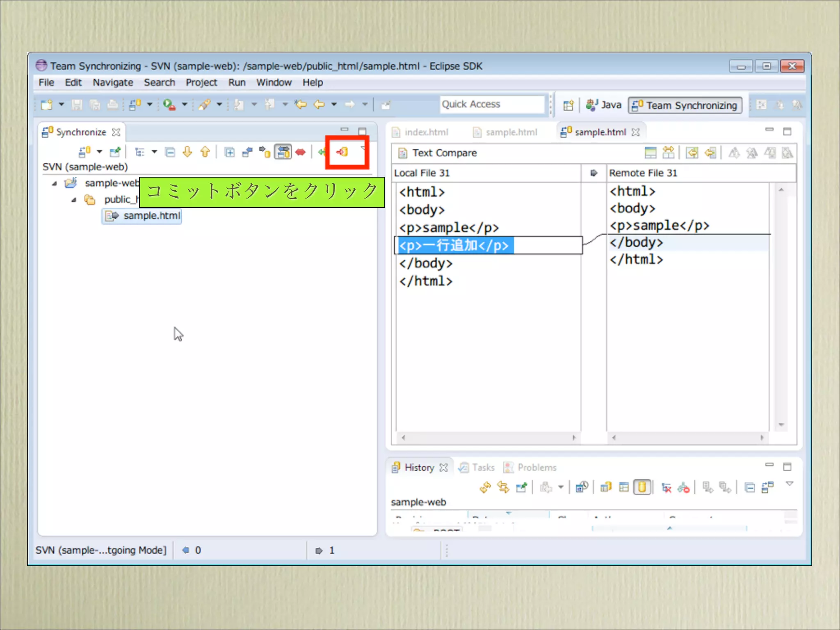Click refresh icon in History toolbar
This screenshot has height=630, width=840.
tap(485, 487)
